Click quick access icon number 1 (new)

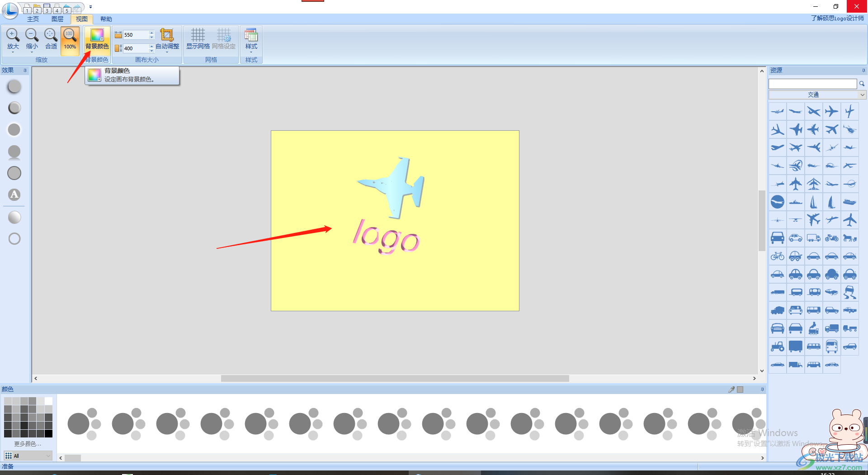[27, 9]
